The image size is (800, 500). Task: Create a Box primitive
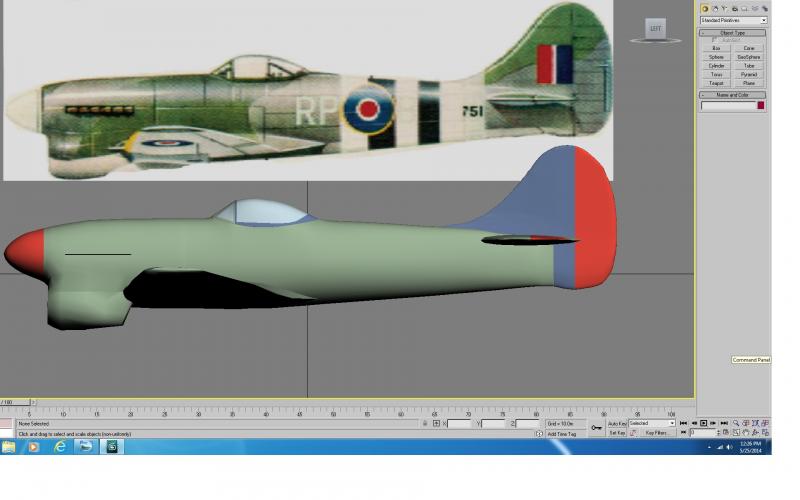[x=716, y=48]
